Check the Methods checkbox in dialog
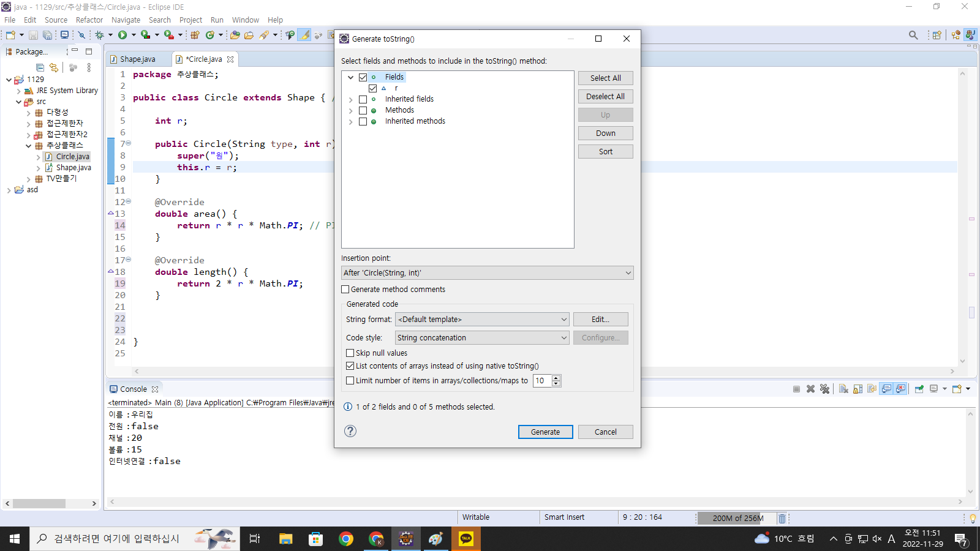The width and height of the screenshot is (980, 551). click(363, 110)
